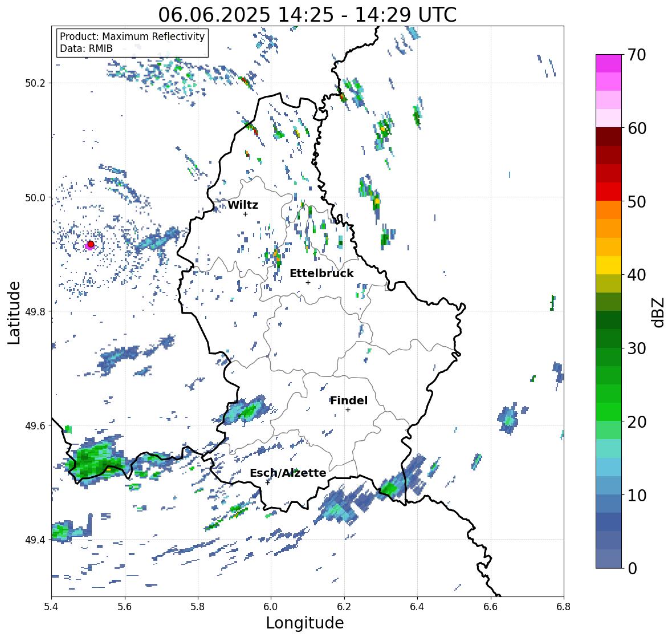Click the latitude tick label '49.4'
672x637 pixels.
point(35,539)
